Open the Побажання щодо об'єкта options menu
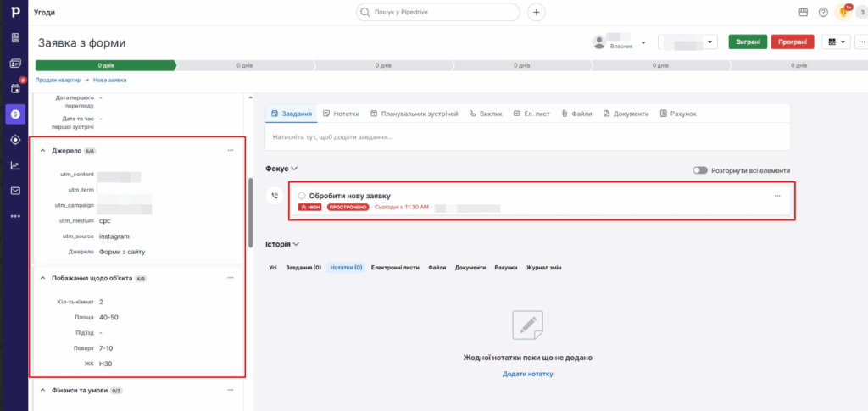The image size is (868, 411). [231, 278]
